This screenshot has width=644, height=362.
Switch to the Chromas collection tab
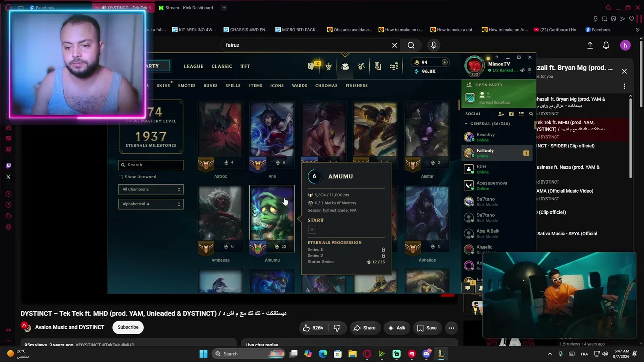pos(327,85)
